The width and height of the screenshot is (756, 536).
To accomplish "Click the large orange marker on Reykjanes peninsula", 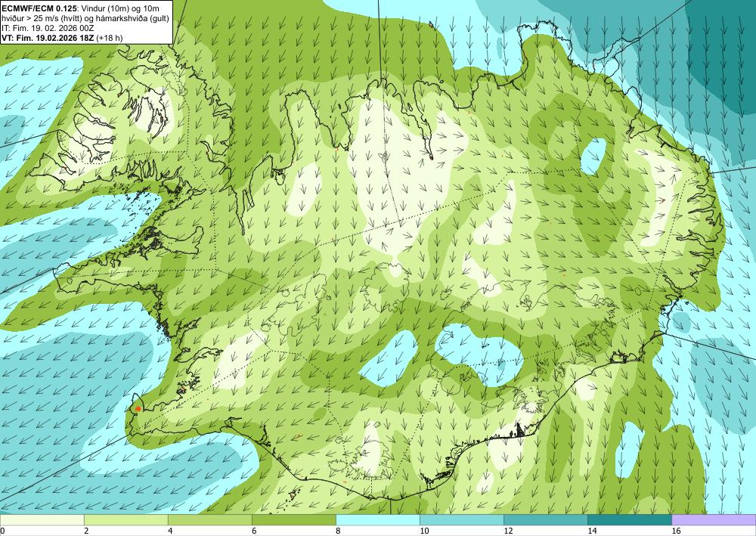I will point(138,408).
